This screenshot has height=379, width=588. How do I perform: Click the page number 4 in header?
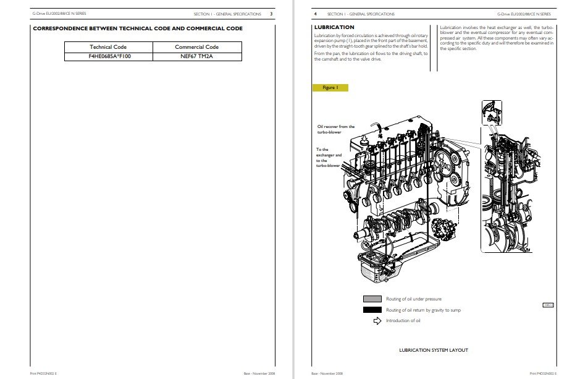(x=316, y=13)
